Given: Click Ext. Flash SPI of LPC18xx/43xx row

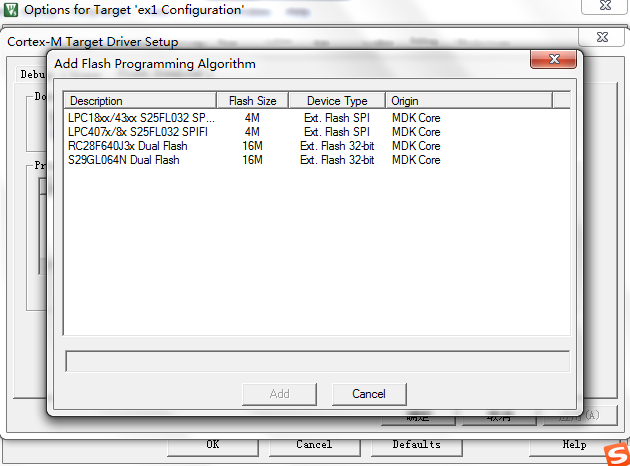Looking at the screenshot, I should point(337,118).
